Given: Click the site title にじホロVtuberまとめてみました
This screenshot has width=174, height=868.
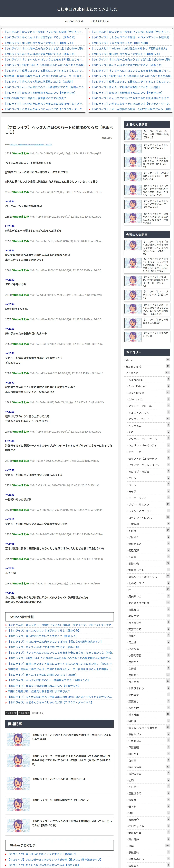Looking at the screenshot, I should (x=87, y=9).
